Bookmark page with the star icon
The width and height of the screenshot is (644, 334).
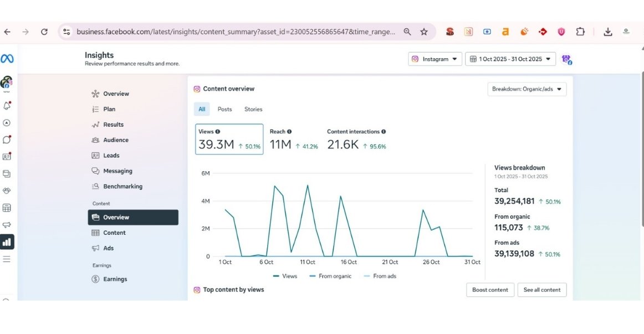tap(424, 32)
